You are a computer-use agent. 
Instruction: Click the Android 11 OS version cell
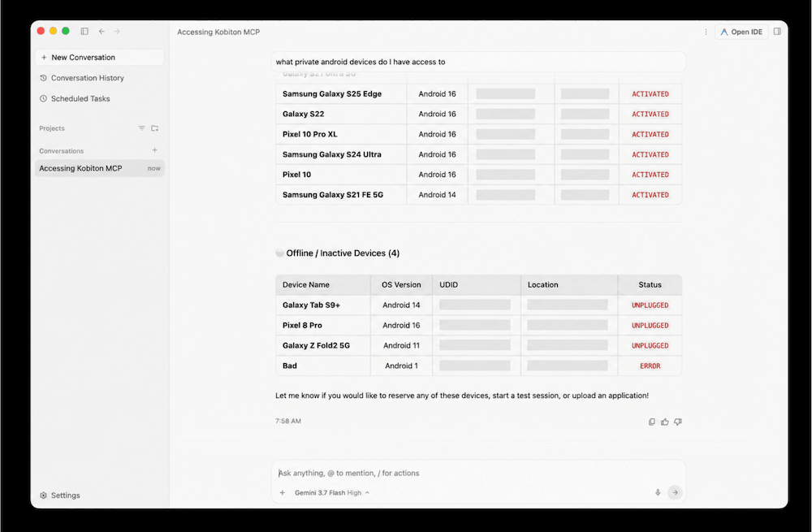(401, 345)
